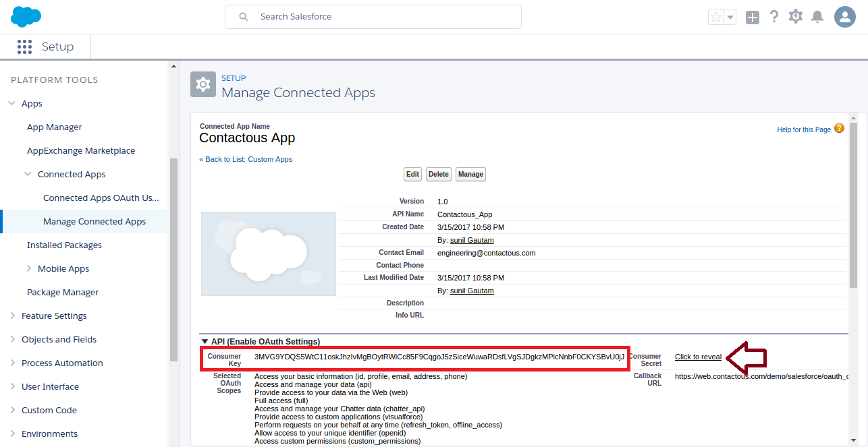Click the Global Actions plus icon
The width and height of the screenshot is (868, 447).
click(x=752, y=18)
